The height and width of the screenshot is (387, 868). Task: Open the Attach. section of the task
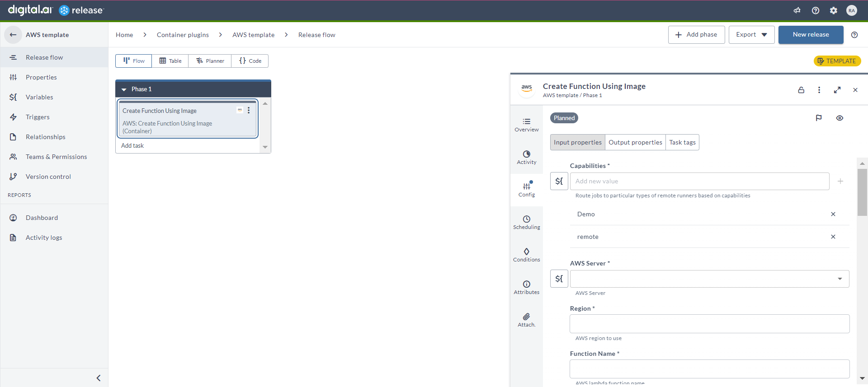coord(527,320)
